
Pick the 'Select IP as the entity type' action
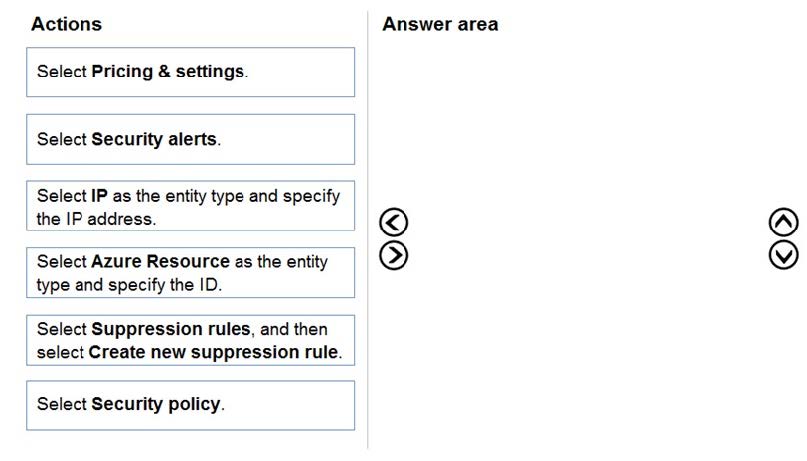[x=190, y=205]
